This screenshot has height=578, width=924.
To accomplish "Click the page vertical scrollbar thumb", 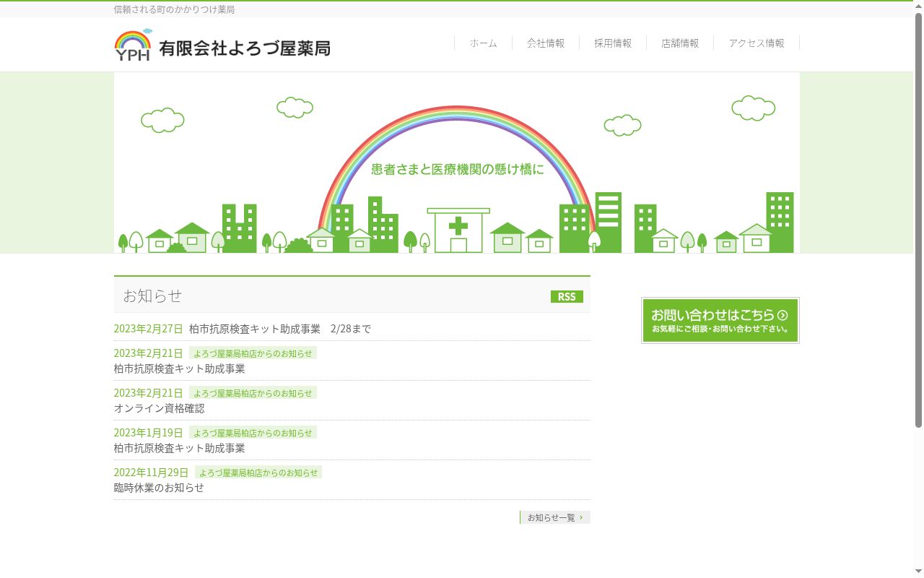I will 918,220.
